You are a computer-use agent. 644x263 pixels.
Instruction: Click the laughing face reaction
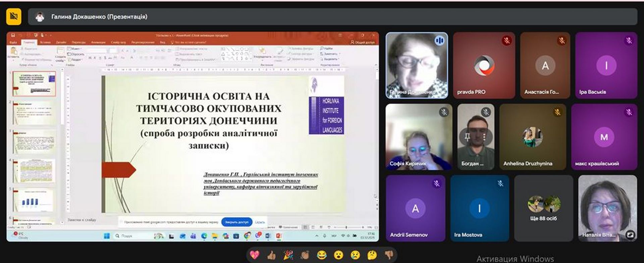322,255
